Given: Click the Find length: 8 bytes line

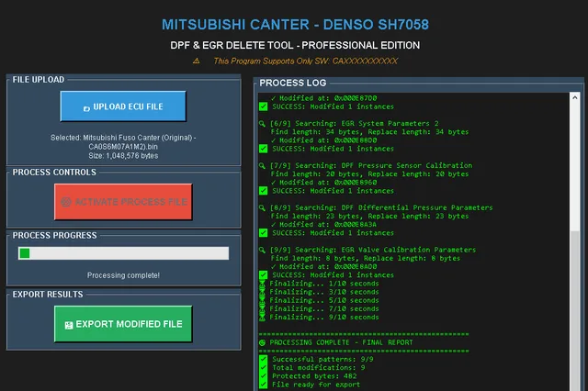Looking at the screenshot, I should point(366,258).
